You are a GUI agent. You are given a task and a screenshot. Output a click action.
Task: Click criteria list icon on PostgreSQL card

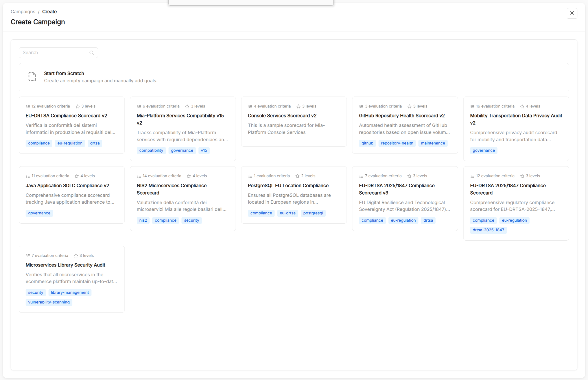(250, 176)
